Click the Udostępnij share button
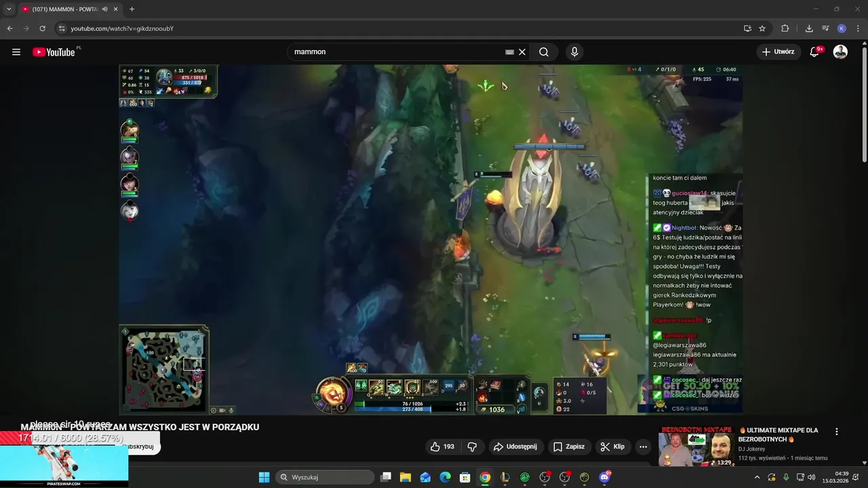 point(515,447)
